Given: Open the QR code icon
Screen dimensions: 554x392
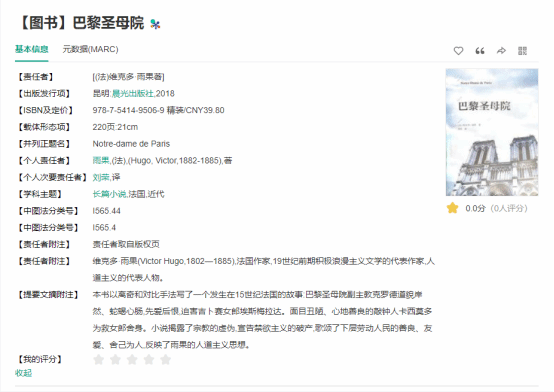Looking at the screenshot, I should [x=522, y=51].
